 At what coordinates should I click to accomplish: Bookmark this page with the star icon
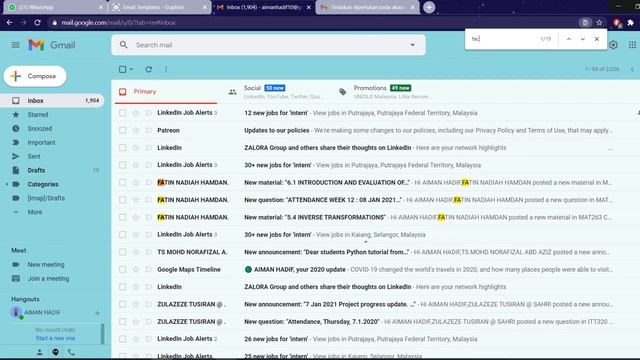[x=599, y=23]
